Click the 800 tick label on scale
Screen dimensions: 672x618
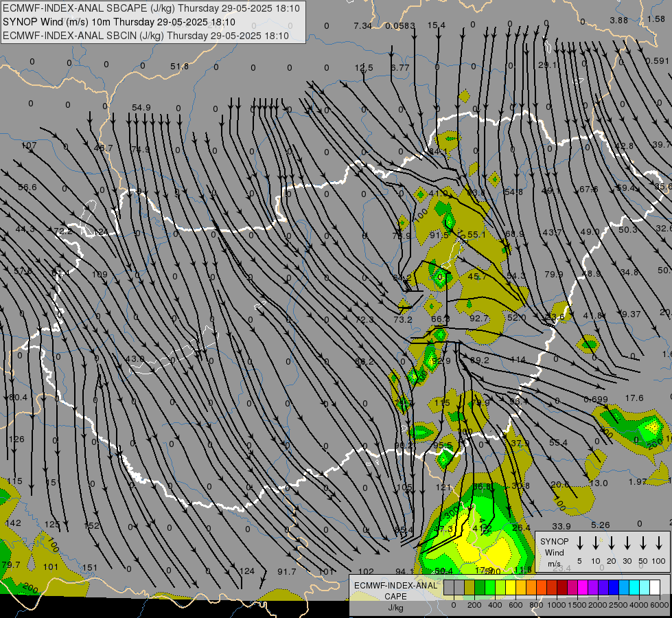tap(536, 605)
